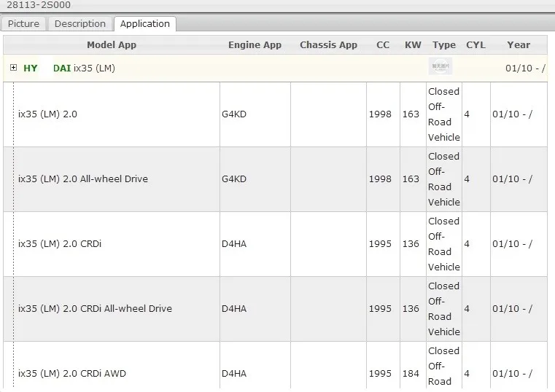The width and height of the screenshot is (555, 392).
Task: Click D4HA in the 2.0 CRDi All-wheel Drive row
Action: click(x=234, y=309)
